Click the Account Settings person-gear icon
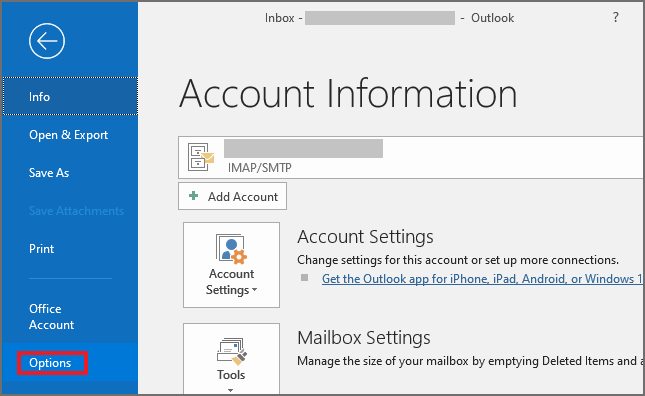 231,249
